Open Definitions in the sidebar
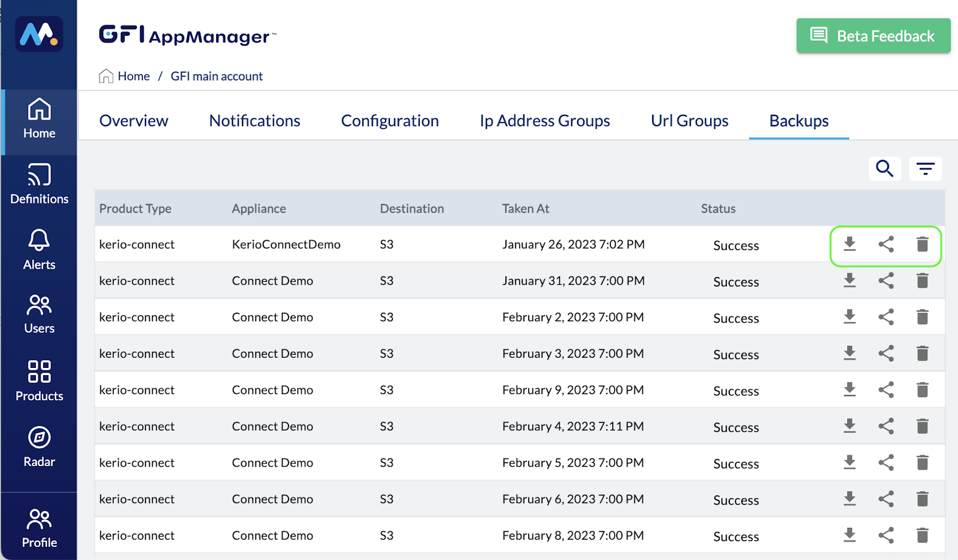This screenshot has width=958, height=560. point(39,184)
